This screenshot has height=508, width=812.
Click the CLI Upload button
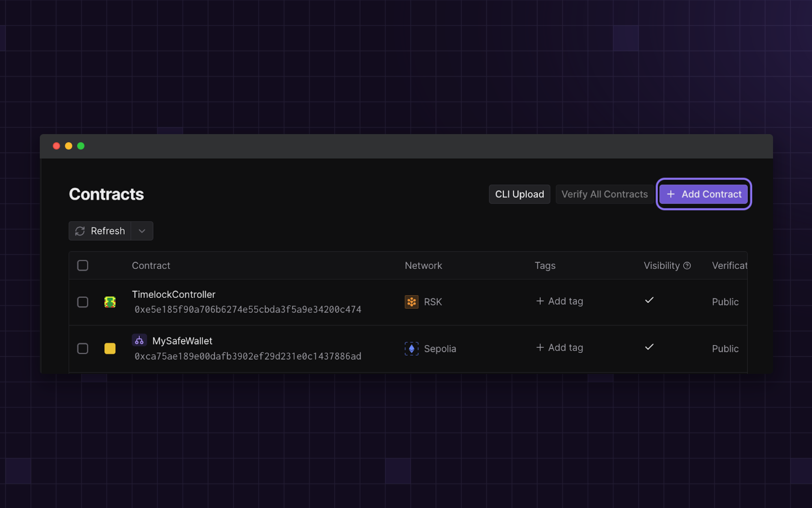[519, 194]
